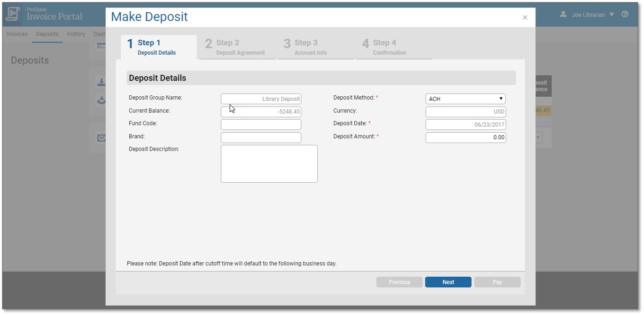Click the "Deposit Date:" label

click(350, 123)
